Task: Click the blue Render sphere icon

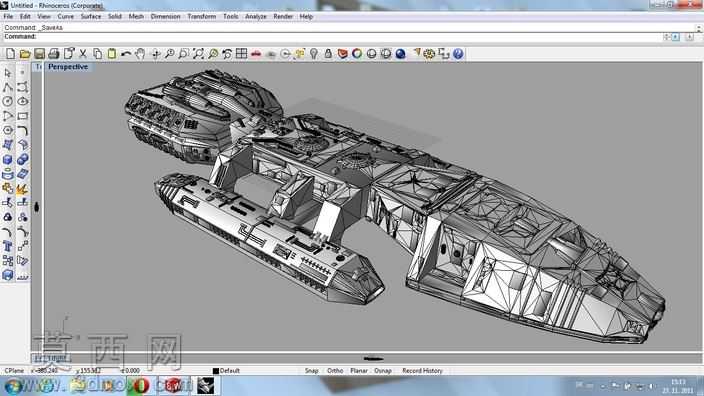Action: click(x=400, y=54)
